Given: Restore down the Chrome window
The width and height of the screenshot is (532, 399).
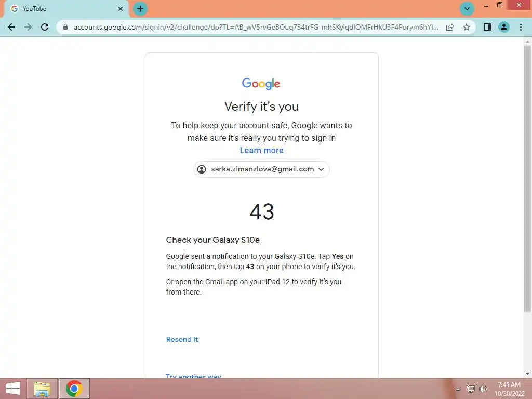Looking at the screenshot, I should pos(500,5).
